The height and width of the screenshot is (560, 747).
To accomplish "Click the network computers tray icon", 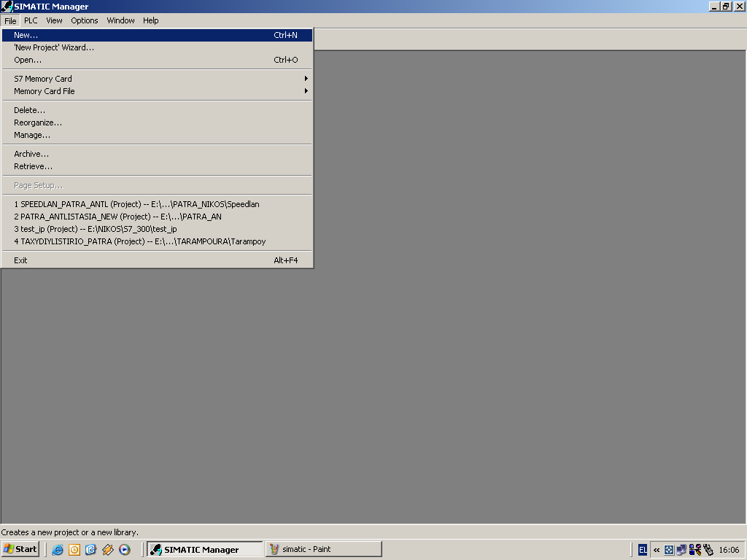I will pos(682,550).
